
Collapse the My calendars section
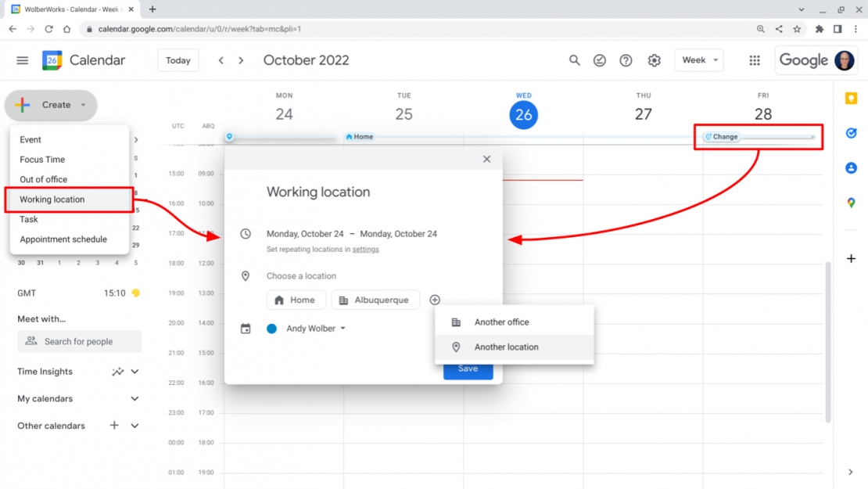pyautogui.click(x=135, y=399)
